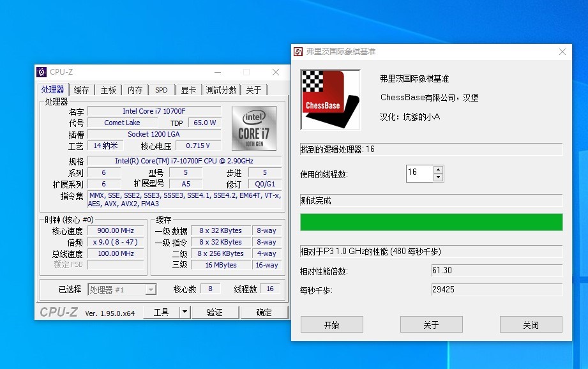The height and width of the screenshot is (369, 588).
Task: Open the 内存 tab
Action: tap(135, 90)
